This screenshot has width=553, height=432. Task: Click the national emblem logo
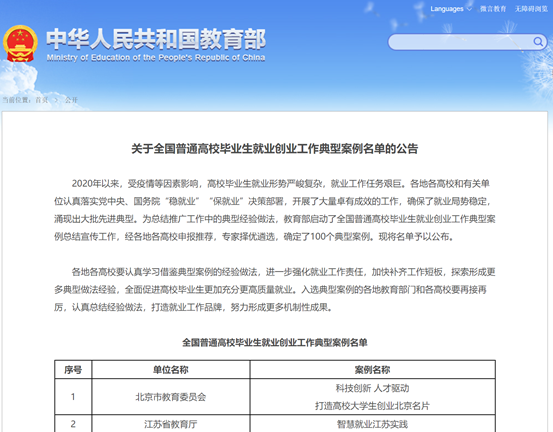20,43
